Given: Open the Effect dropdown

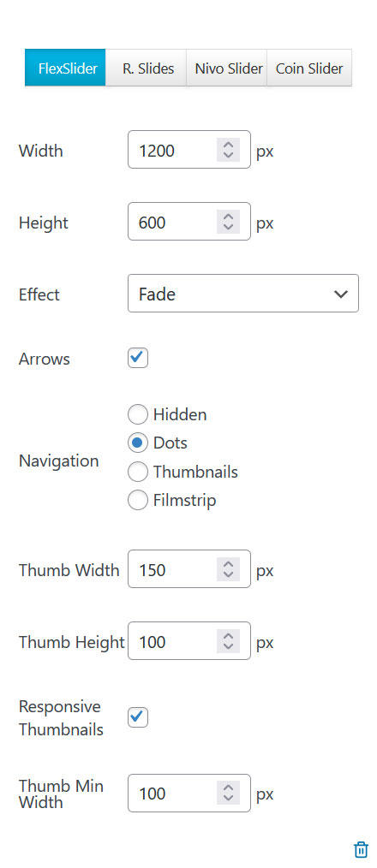Looking at the screenshot, I should pyautogui.click(x=242, y=294).
